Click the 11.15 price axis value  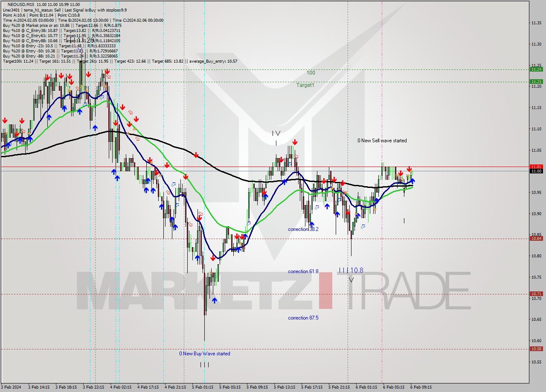[536, 107]
